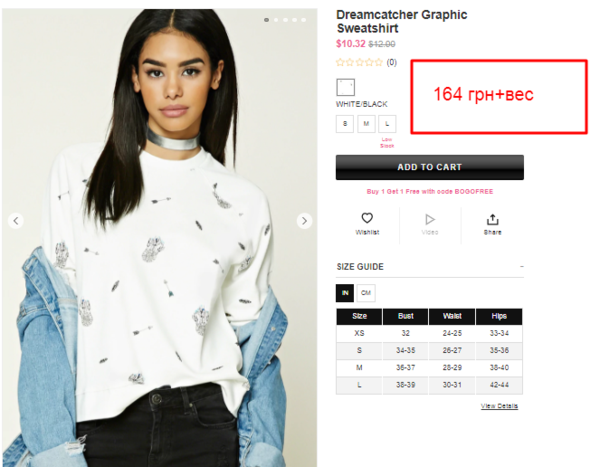Jump to second image carousel dot

276,20
